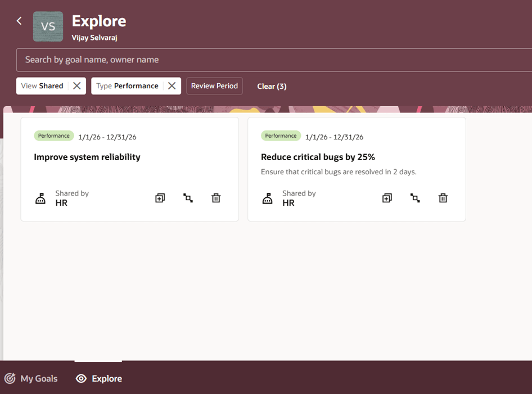This screenshot has height=394, width=532.
Task: Open the Review Period filter
Action: [x=214, y=86]
